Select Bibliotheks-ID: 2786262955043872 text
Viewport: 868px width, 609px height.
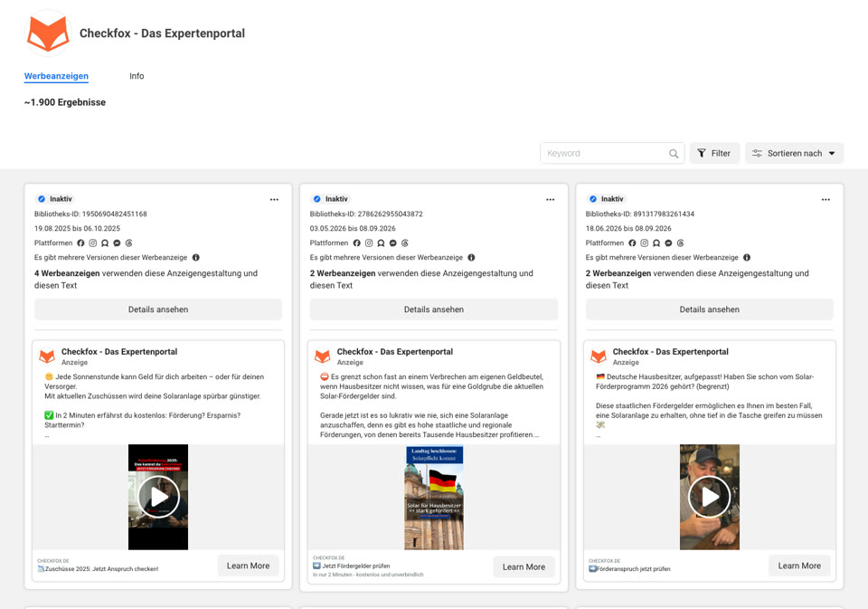coord(366,214)
